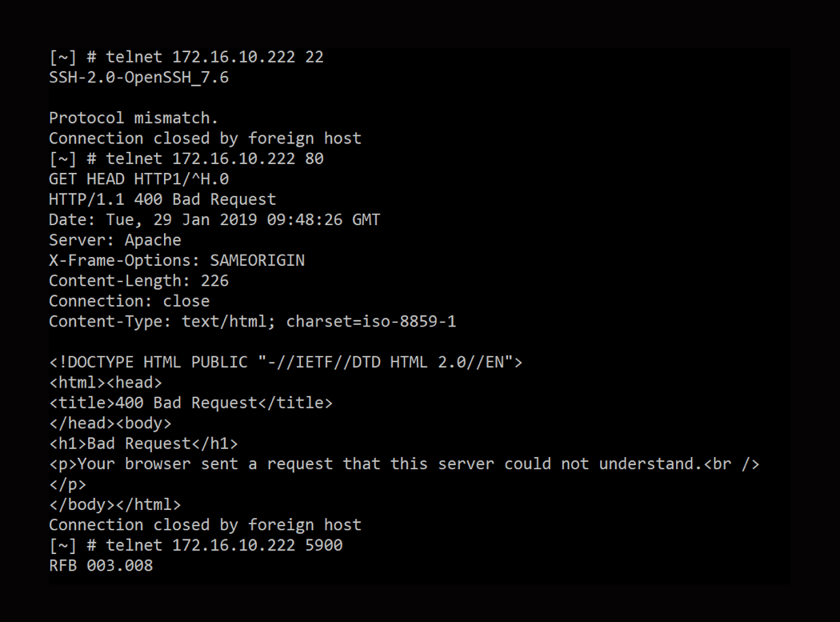Click the 'Your browser sent a request' paragraph line
The width and height of the screenshot is (840, 622).
pos(403,463)
